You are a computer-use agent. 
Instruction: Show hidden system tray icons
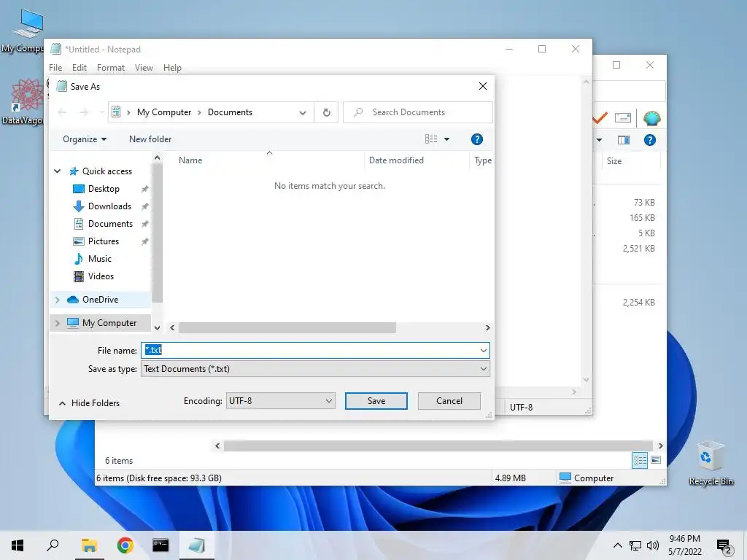click(617, 545)
